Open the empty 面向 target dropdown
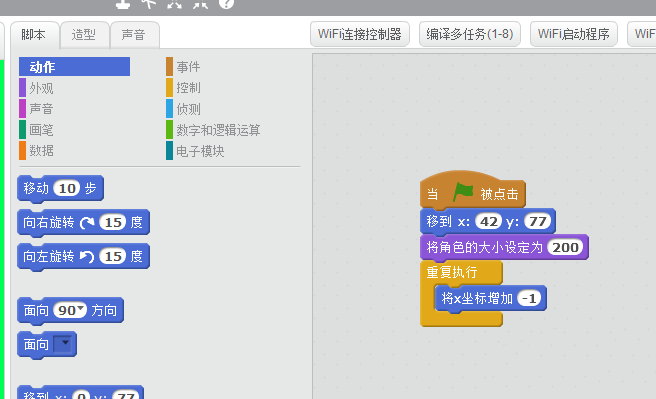The image size is (656, 399). [64, 344]
